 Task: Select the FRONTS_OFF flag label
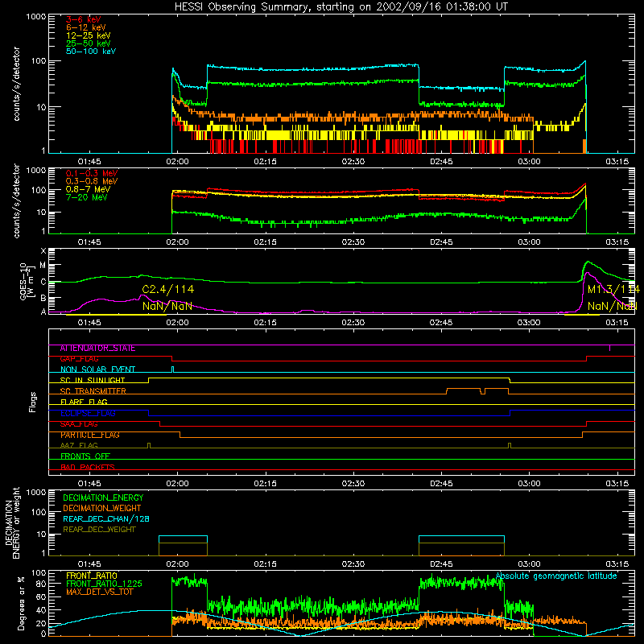click(85, 456)
